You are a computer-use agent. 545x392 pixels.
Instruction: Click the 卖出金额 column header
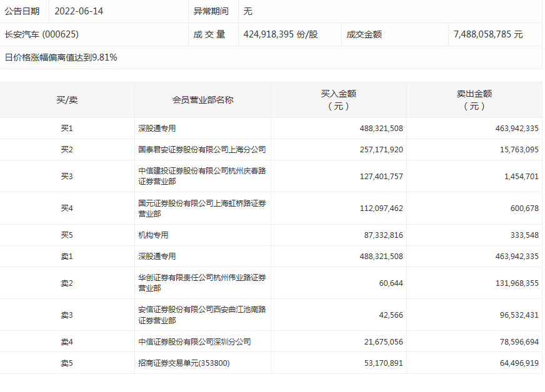tap(474, 100)
